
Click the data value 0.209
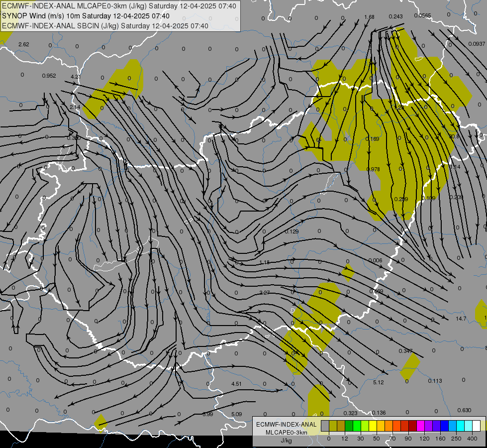[456, 197]
